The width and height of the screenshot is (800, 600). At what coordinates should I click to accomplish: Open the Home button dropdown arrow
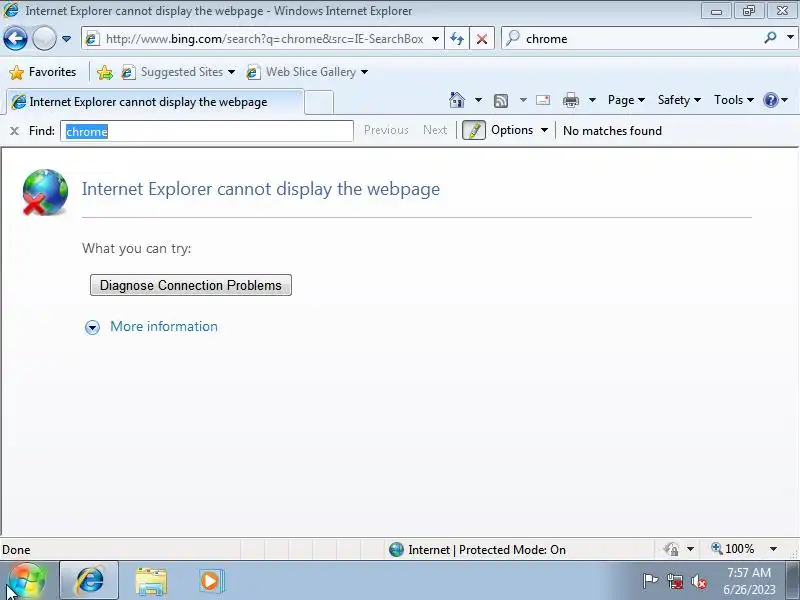478,100
